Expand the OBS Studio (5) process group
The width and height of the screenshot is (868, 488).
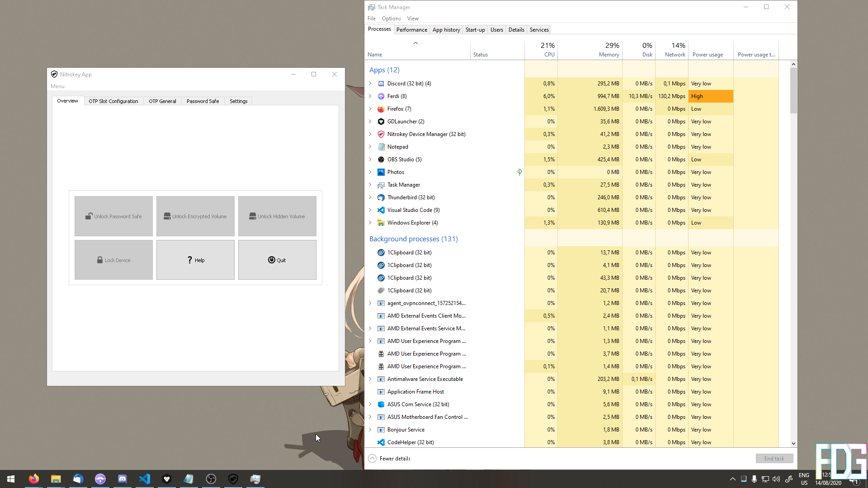coord(370,160)
